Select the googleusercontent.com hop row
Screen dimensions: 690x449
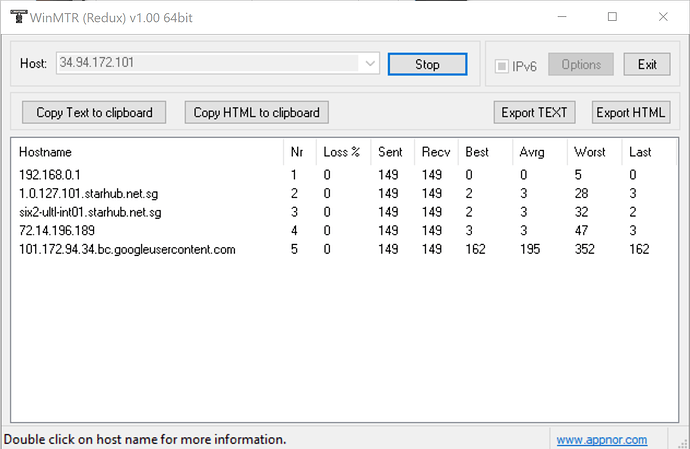pos(127,249)
